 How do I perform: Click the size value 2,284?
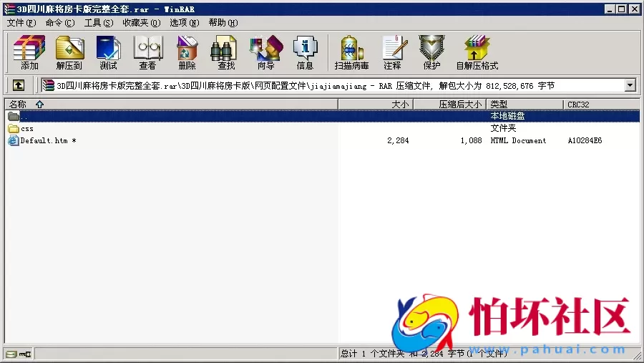click(x=398, y=140)
